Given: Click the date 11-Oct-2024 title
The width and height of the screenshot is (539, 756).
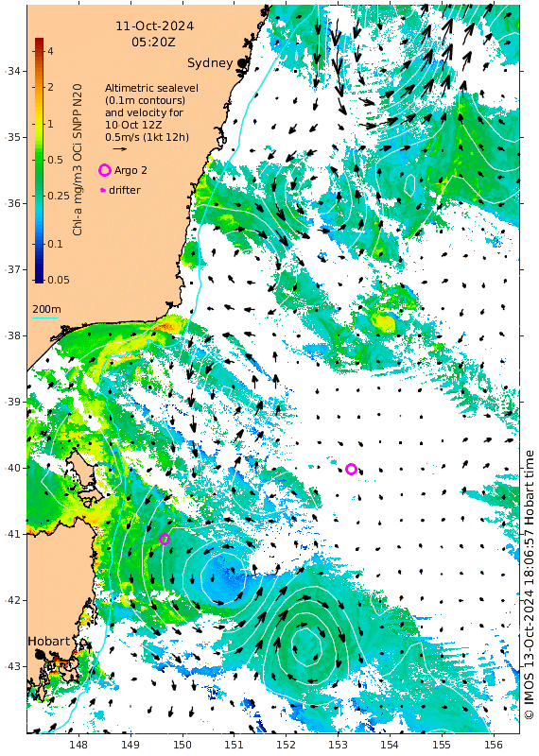Looking at the screenshot, I should [154, 26].
